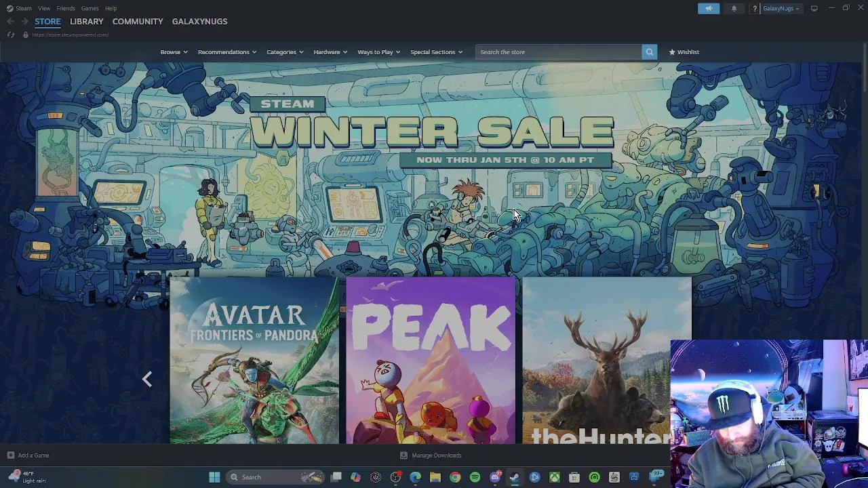
Task: Click the Manage Downloads icon
Action: tap(403, 455)
